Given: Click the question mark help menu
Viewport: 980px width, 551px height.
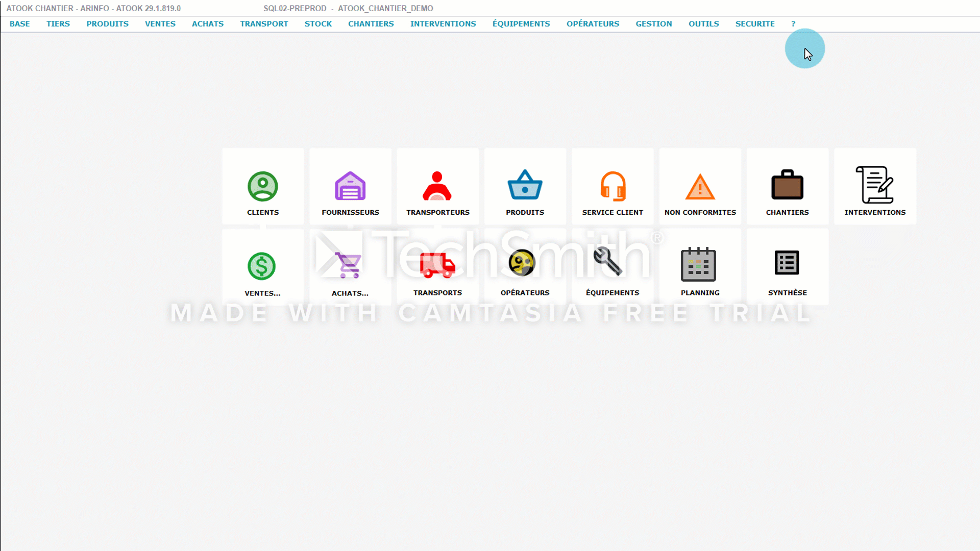Looking at the screenshot, I should [793, 24].
